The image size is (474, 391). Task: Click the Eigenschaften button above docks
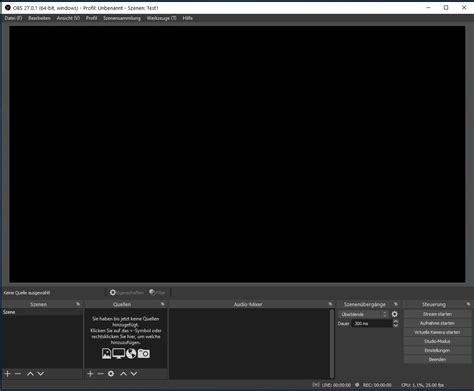[x=127, y=292]
